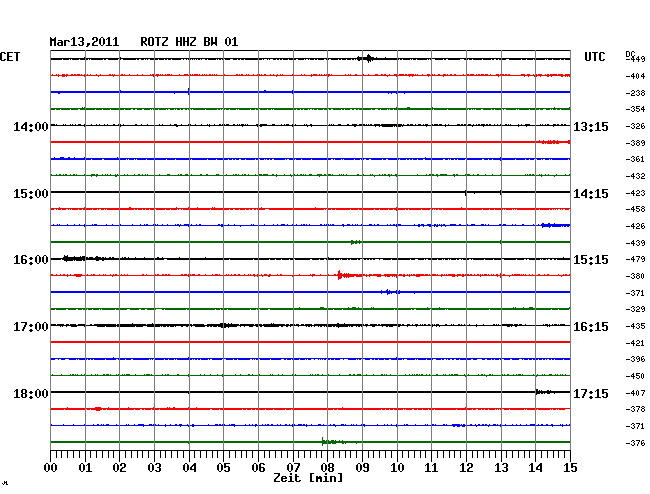Screen dimensions: 650x494
Task: Click the 15:15 UTC time label
Action: 591,260
